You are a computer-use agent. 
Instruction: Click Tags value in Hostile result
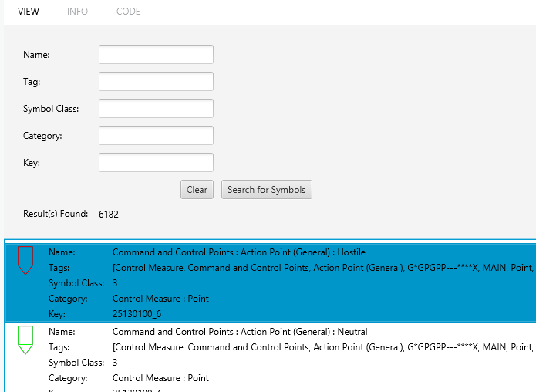click(324, 268)
